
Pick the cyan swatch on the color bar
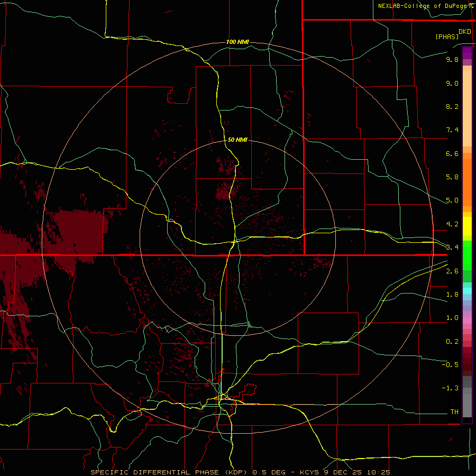[x=467, y=291]
